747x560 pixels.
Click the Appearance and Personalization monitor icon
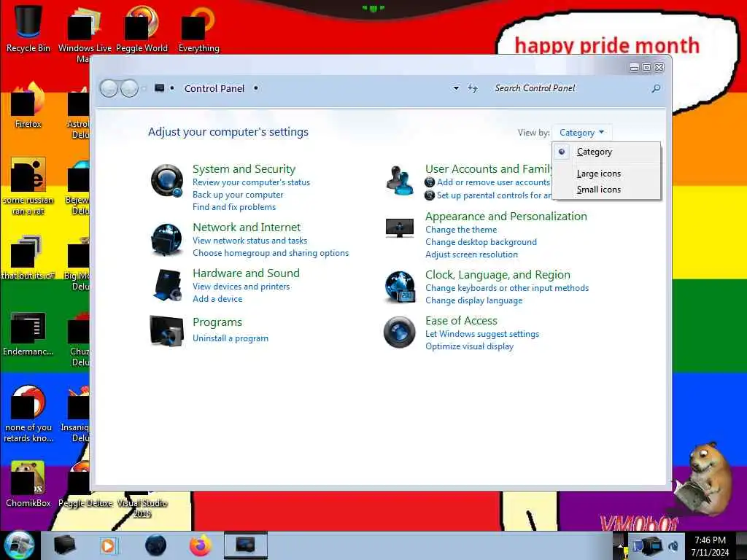399,228
